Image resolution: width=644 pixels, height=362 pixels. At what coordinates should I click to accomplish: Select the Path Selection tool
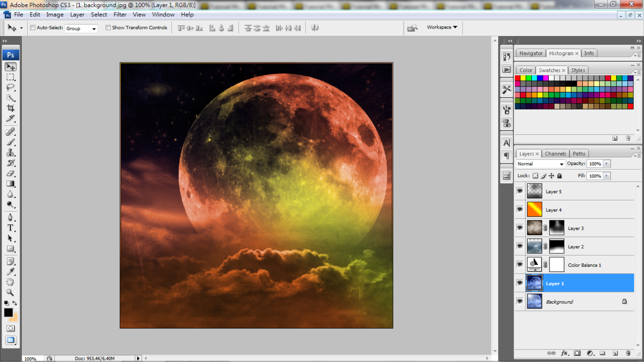point(11,239)
